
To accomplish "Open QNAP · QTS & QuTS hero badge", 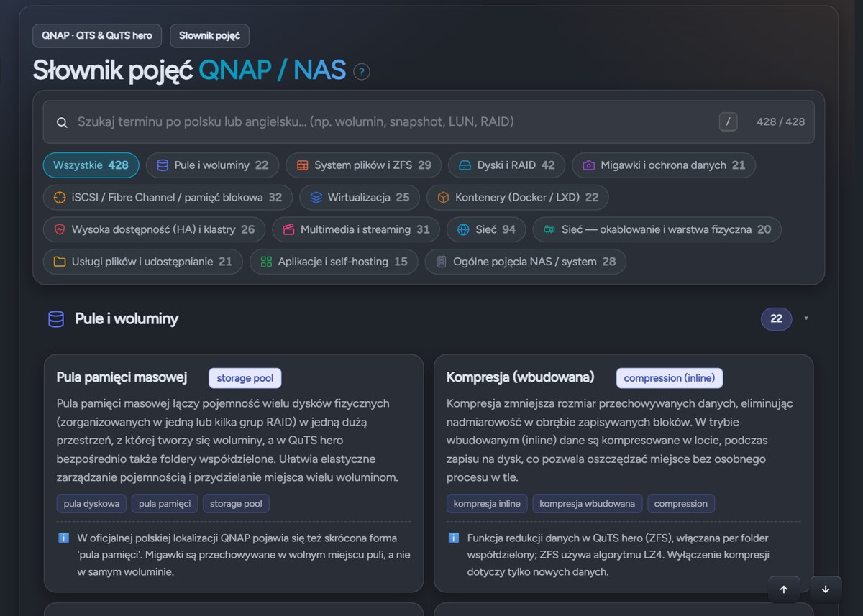I will click(97, 35).
